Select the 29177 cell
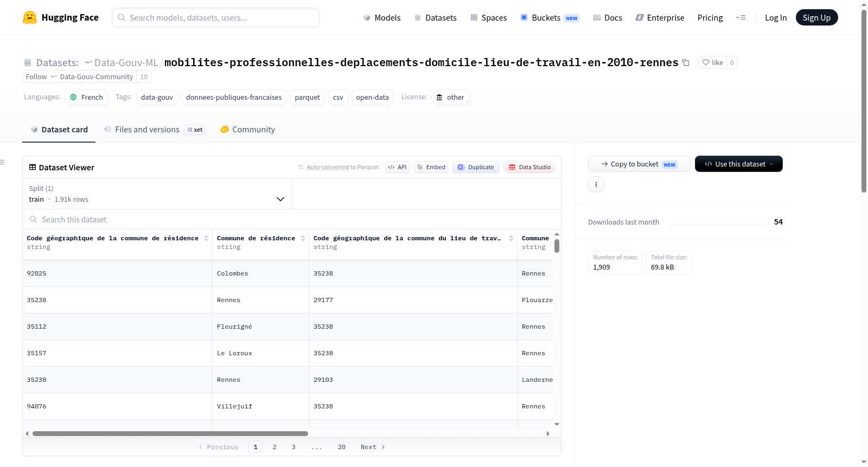Image resolution: width=868 pixels, height=467 pixels. pos(413,300)
